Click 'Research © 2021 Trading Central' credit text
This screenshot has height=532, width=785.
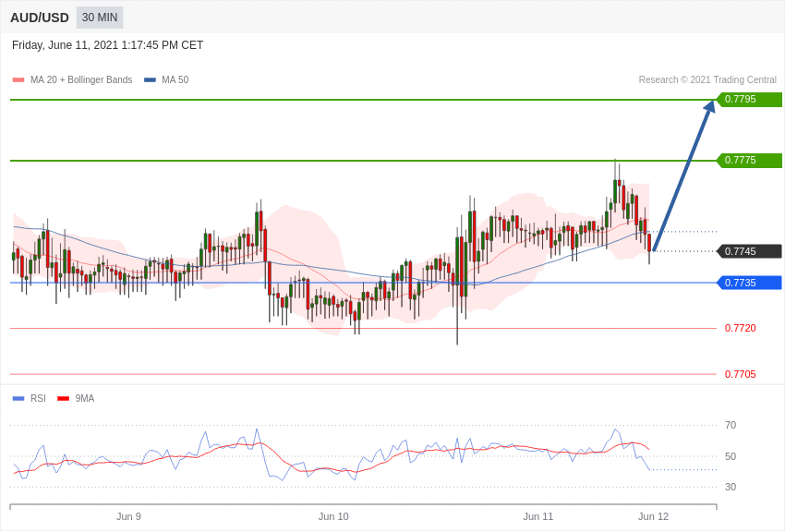point(707,79)
